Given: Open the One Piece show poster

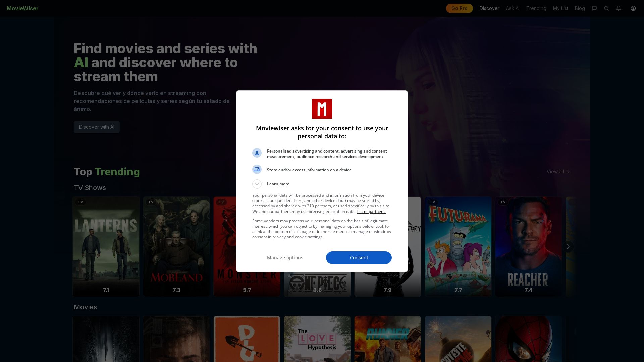Looking at the screenshot, I should 317,284.
